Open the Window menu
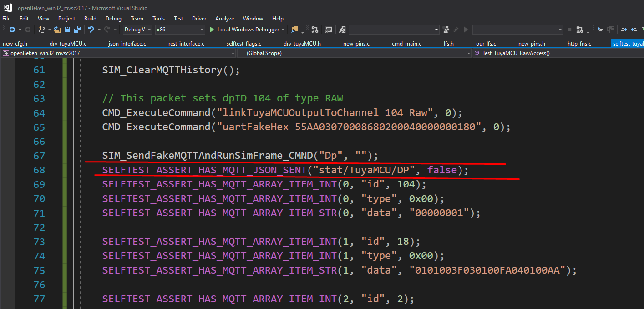This screenshot has height=309, width=644. [x=253, y=19]
